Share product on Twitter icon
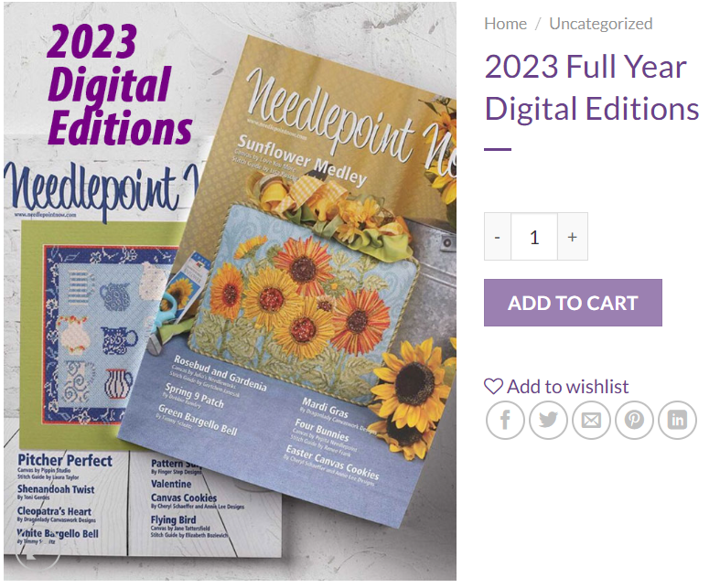 [548, 421]
